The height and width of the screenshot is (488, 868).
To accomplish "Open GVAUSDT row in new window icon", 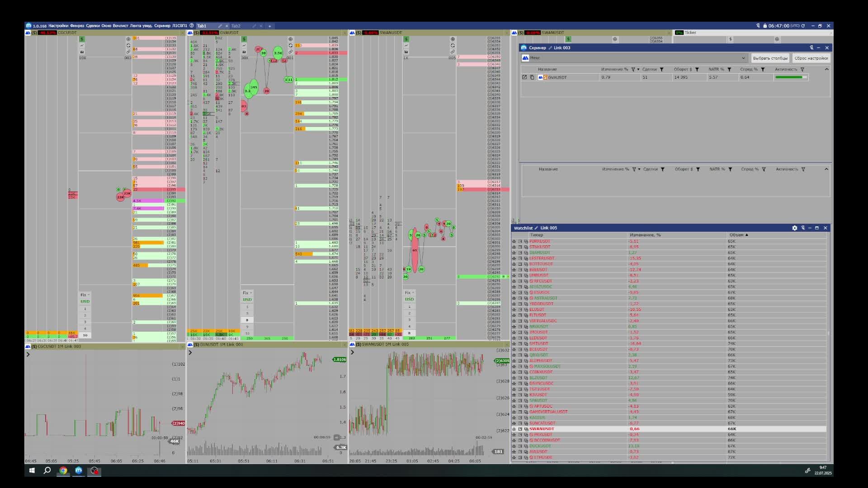I will coord(524,77).
